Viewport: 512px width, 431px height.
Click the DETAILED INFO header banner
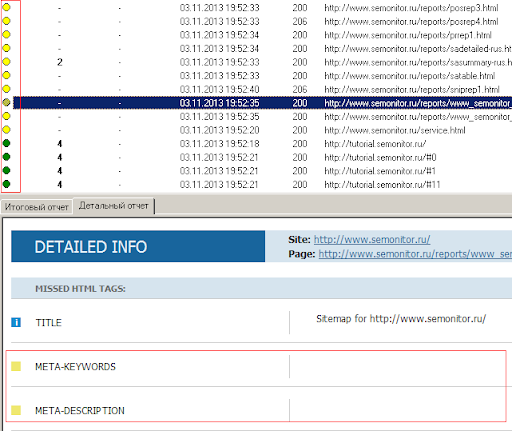coord(138,246)
